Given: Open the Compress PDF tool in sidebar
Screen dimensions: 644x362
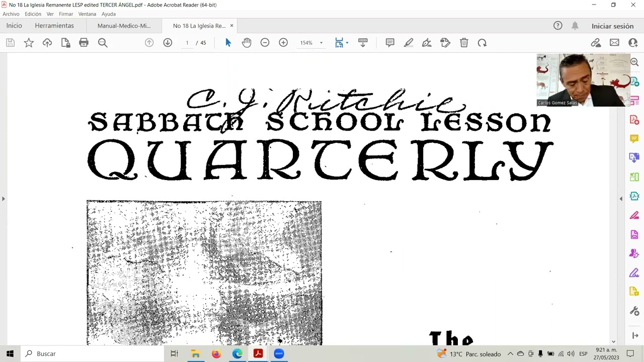Looking at the screenshot, I should click(x=634, y=196).
